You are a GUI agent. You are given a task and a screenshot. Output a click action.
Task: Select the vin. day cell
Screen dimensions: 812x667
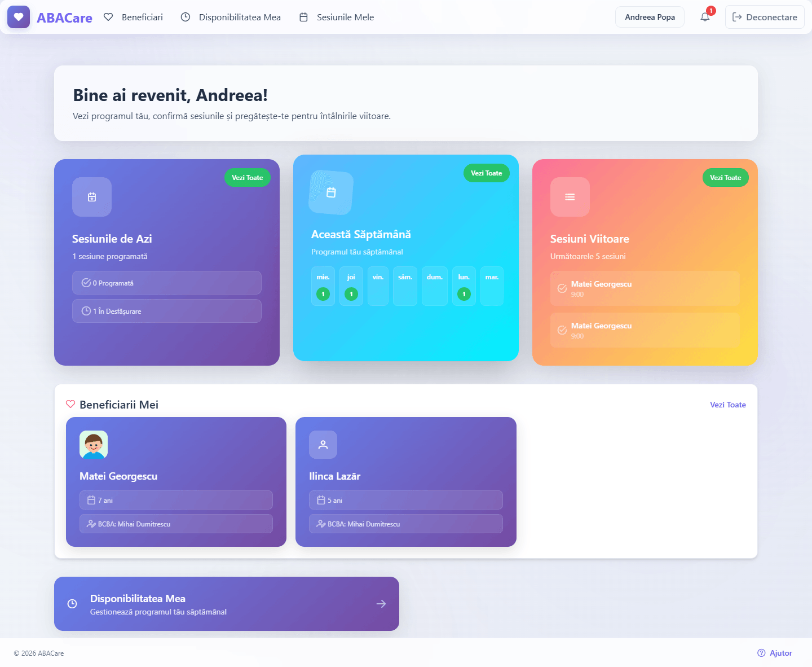[x=378, y=286]
